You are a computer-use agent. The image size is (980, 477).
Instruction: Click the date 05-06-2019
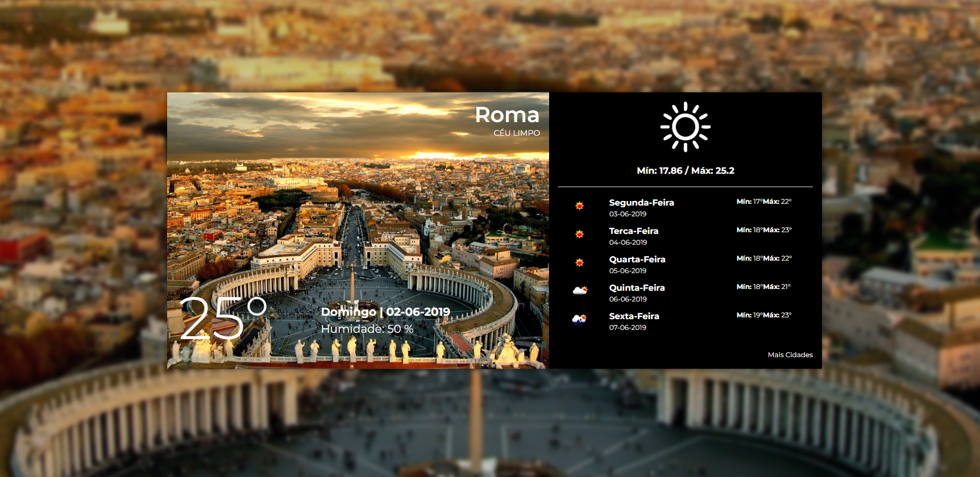[628, 271]
